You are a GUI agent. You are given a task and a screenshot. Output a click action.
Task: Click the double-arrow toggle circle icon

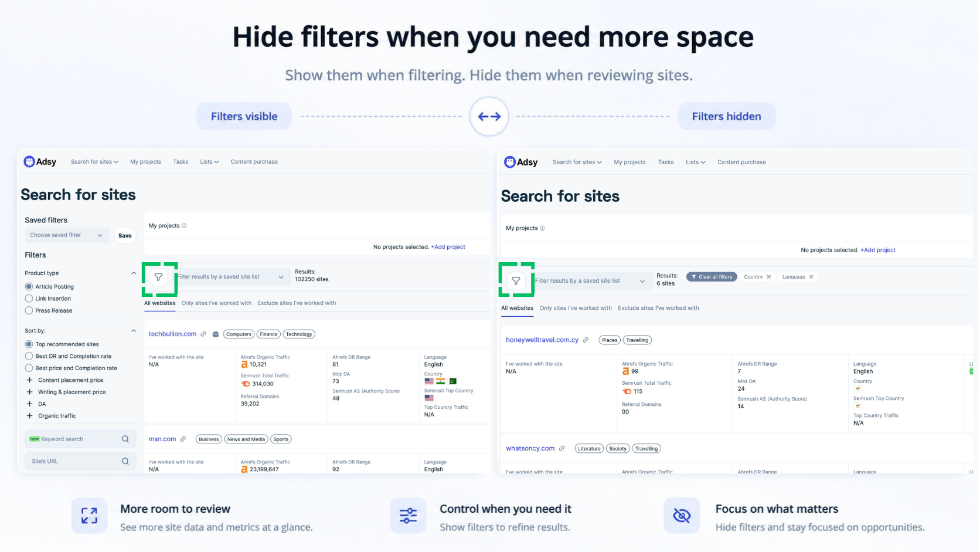click(x=489, y=117)
